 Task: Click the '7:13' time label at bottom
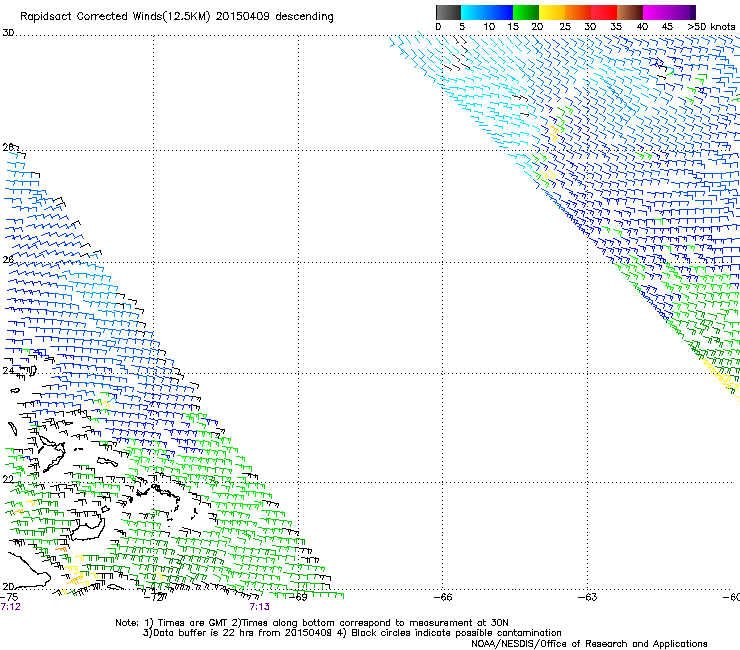pyautogui.click(x=260, y=607)
